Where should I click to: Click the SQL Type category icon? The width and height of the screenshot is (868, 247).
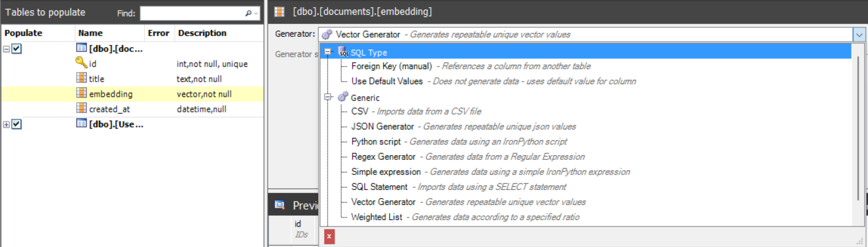pyautogui.click(x=343, y=52)
